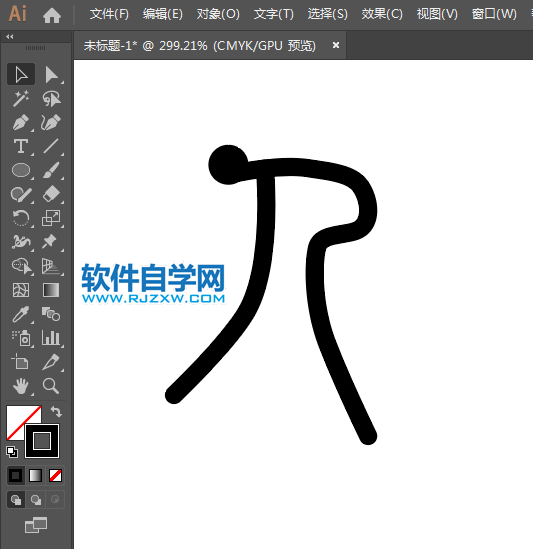Open the 对象(O) menu
Image resolution: width=533 pixels, height=549 pixels.
click(x=218, y=14)
